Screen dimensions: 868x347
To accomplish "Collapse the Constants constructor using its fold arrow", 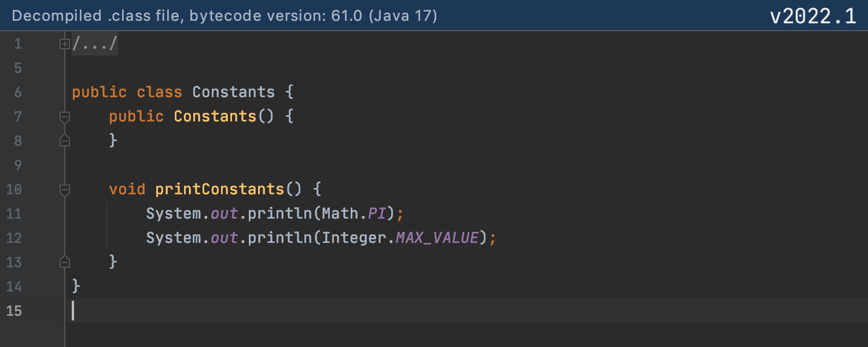I will click(65, 117).
